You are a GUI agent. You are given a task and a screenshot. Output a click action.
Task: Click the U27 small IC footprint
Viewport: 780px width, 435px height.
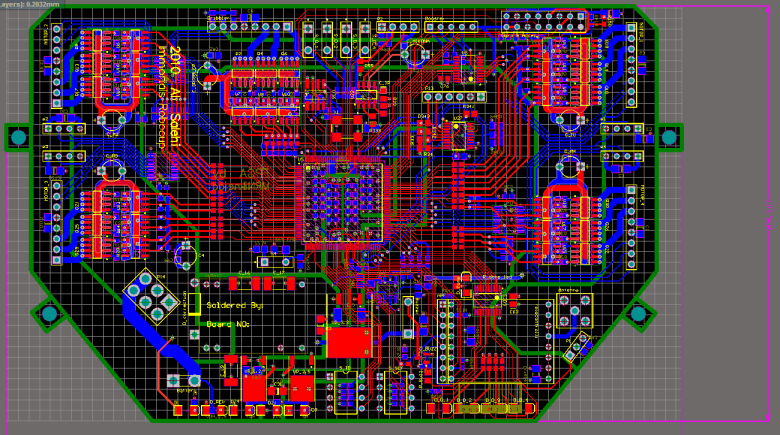pyautogui.click(x=459, y=135)
